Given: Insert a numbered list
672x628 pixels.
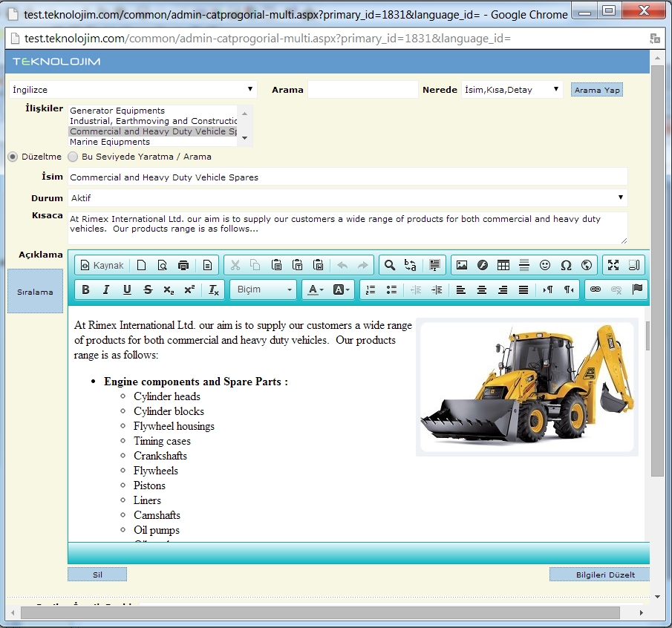Looking at the screenshot, I should [371, 290].
